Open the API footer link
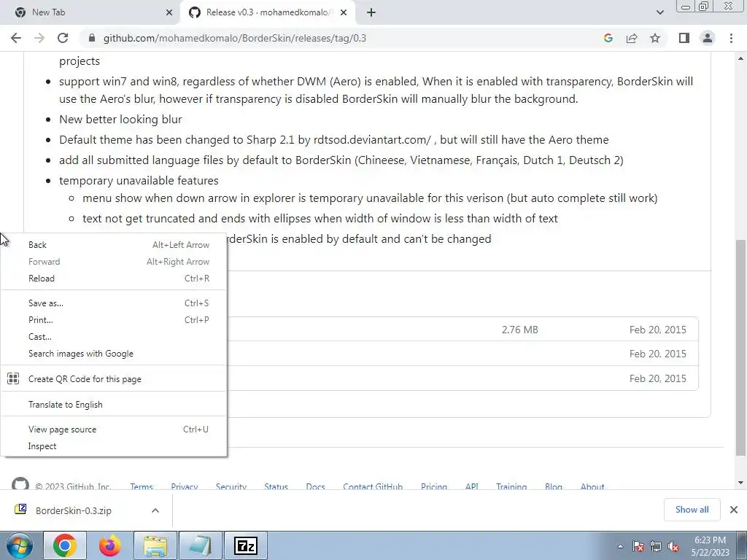The height and width of the screenshot is (560, 747). tap(472, 486)
